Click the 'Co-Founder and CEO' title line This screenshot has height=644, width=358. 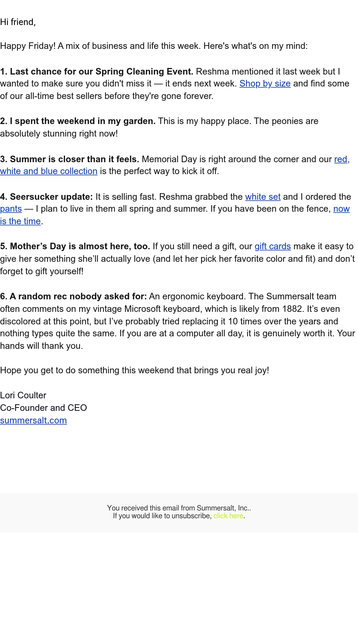[44, 408]
